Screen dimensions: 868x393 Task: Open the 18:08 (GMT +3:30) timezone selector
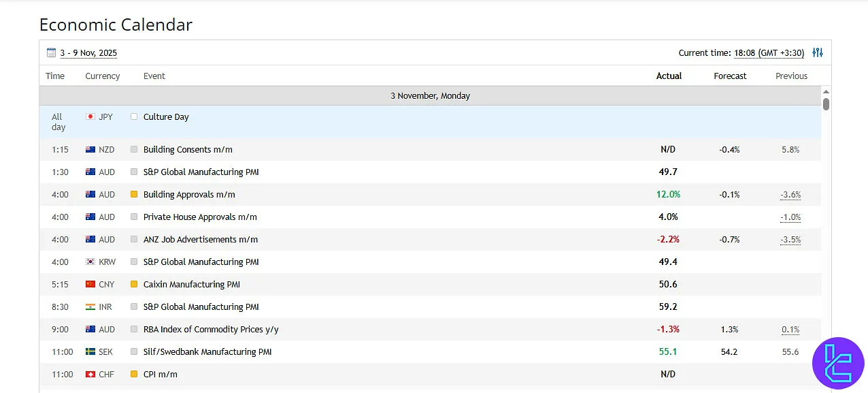pyautogui.click(x=769, y=53)
